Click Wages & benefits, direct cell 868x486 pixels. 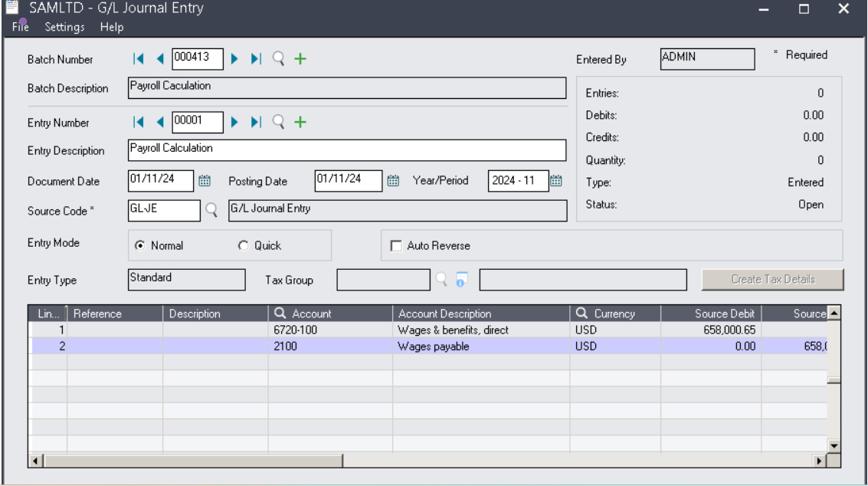(481, 330)
